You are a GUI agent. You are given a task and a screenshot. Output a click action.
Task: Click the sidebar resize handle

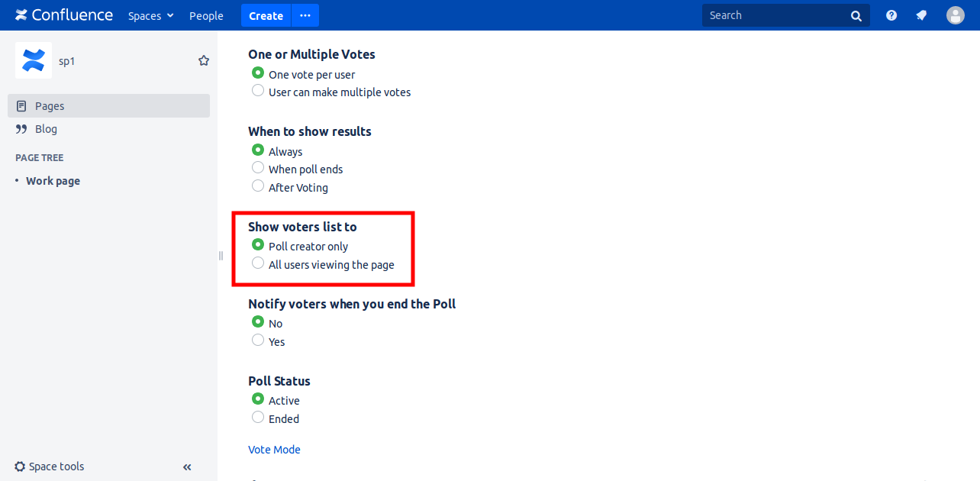click(221, 256)
